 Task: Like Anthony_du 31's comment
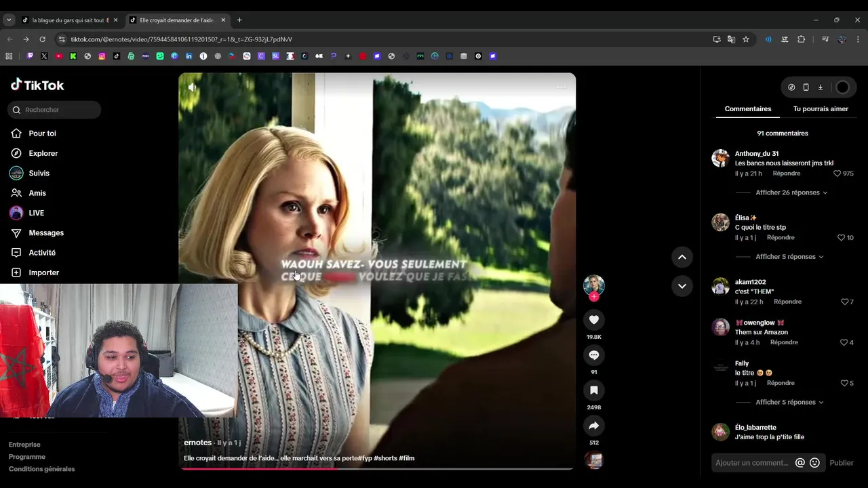click(x=837, y=174)
